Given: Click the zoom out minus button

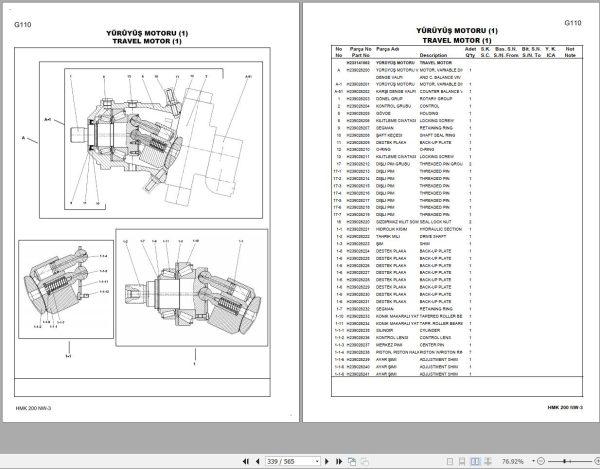Looking at the screenshot, I should point(541,461).
